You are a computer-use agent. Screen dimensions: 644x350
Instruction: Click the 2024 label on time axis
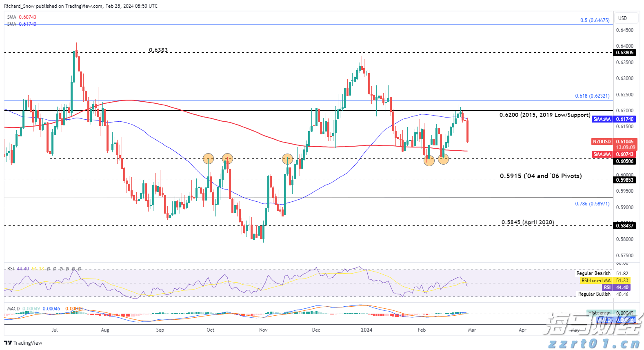click(x=366, y=330)
